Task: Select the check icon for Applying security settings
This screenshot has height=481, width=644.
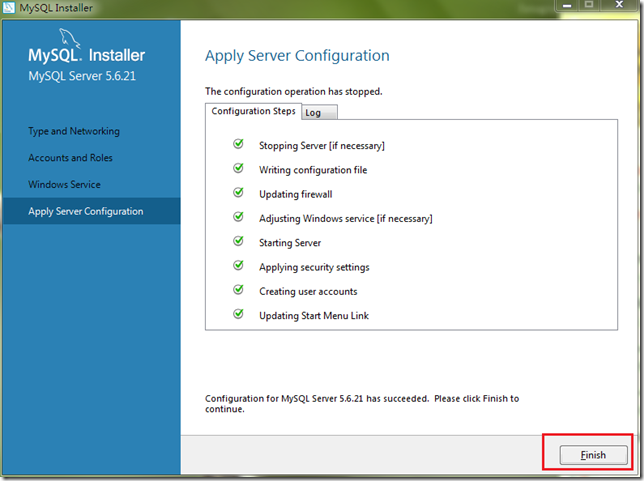Action: 238,266
